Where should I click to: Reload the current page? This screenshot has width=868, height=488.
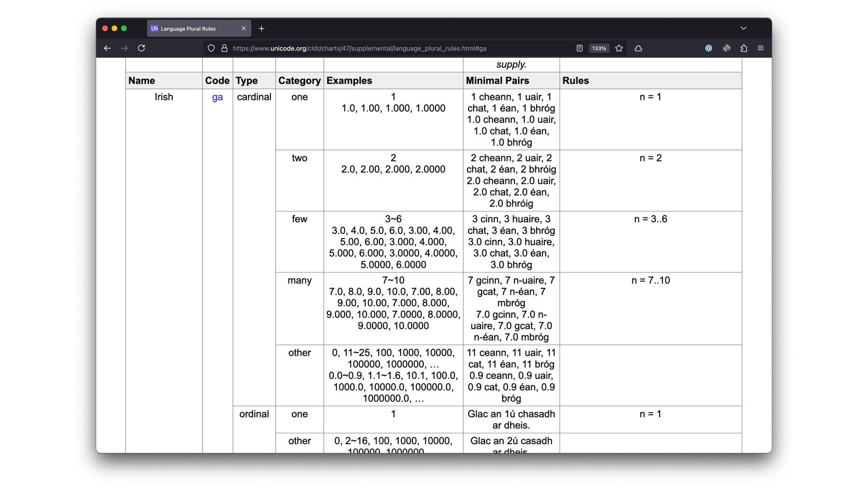(142, 48)
